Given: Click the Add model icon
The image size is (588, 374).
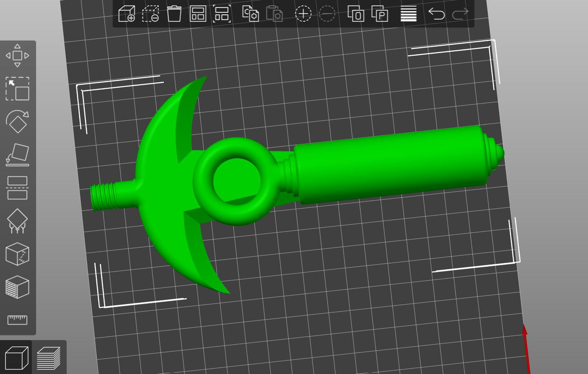Looking at the screenshot, I should (x=127, y=14).
